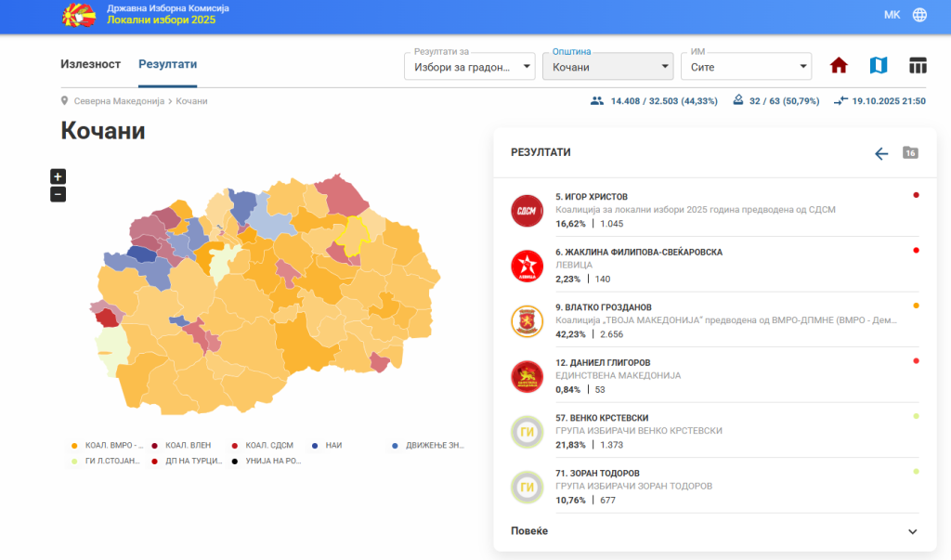
Task: Zoom out of the map with minus button
Action: [x=58, y=194]
